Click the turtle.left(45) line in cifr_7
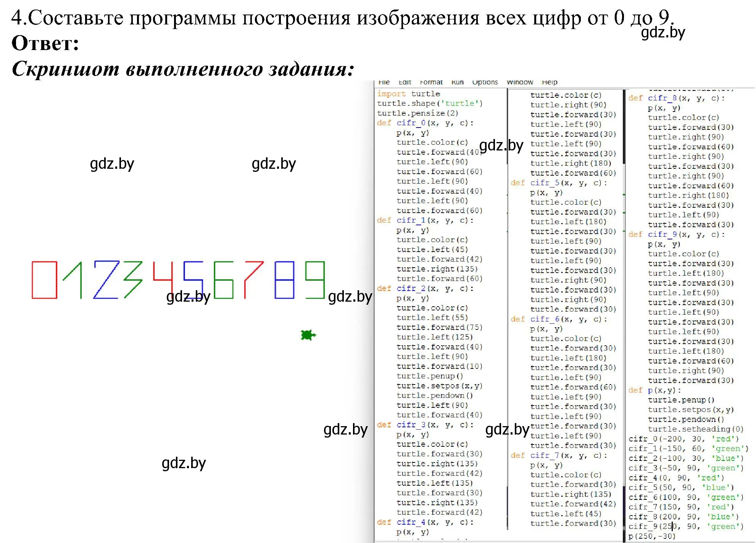 click(566, 514)
